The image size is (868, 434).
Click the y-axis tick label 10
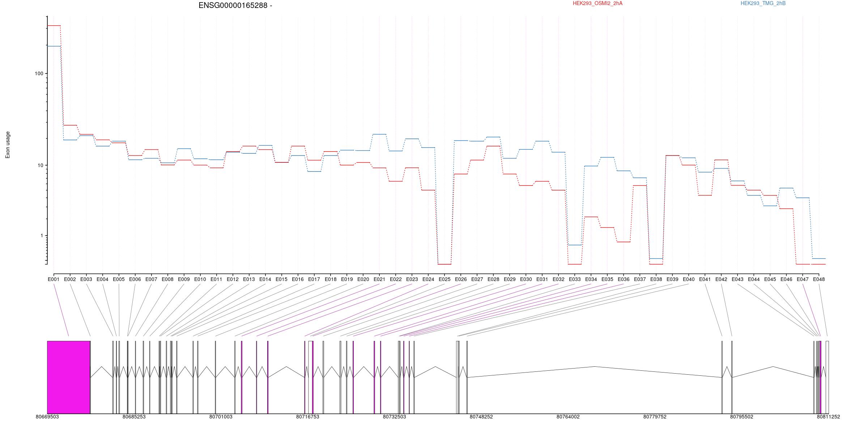point(40,165)
